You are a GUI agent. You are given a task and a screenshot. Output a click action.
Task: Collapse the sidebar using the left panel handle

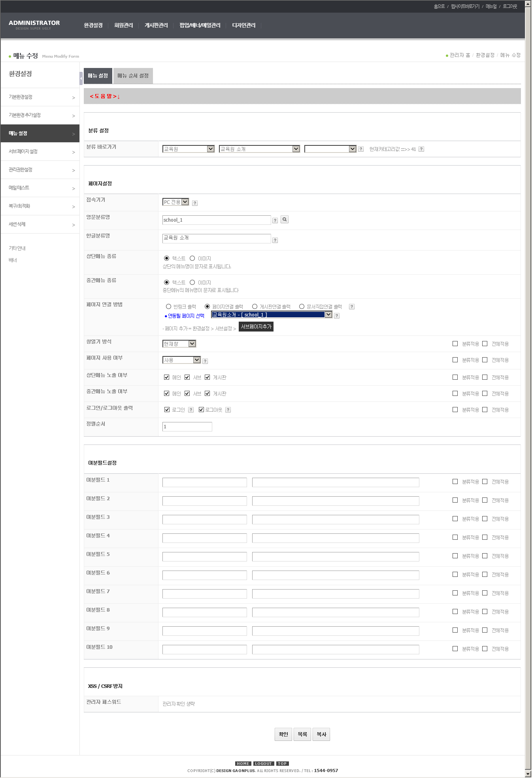coord(81,78)
